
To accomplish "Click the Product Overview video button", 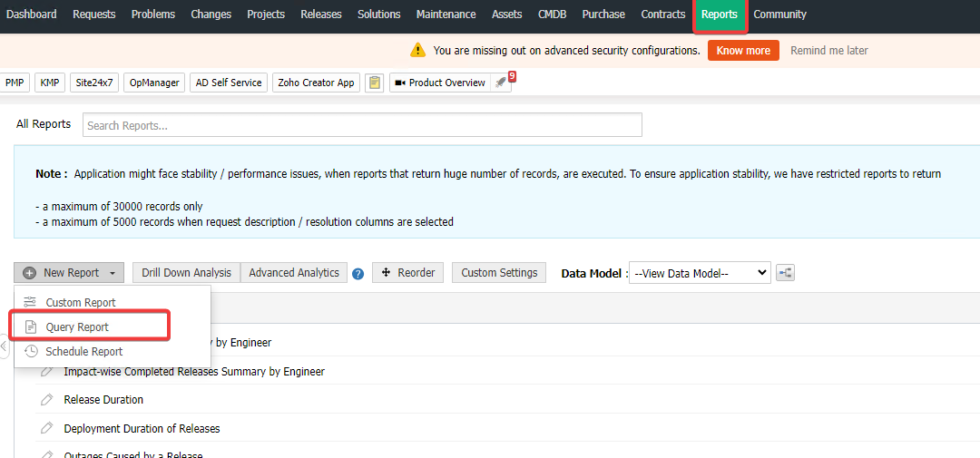I will tap(440, 83).
